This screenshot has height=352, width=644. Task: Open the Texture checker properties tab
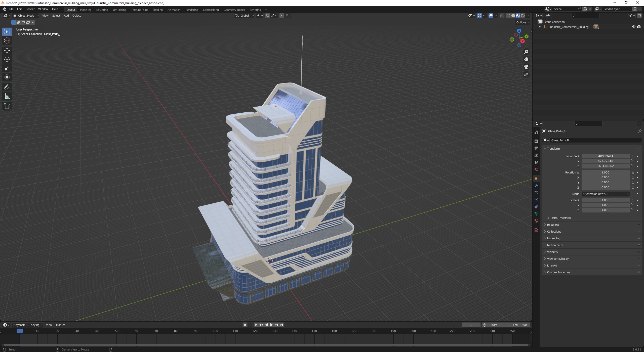point(536,230)
